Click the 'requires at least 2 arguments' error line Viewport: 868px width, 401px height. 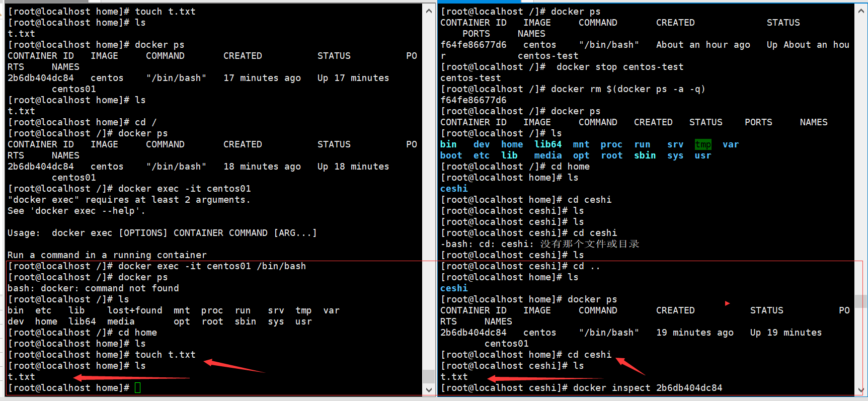click(129, 200)
